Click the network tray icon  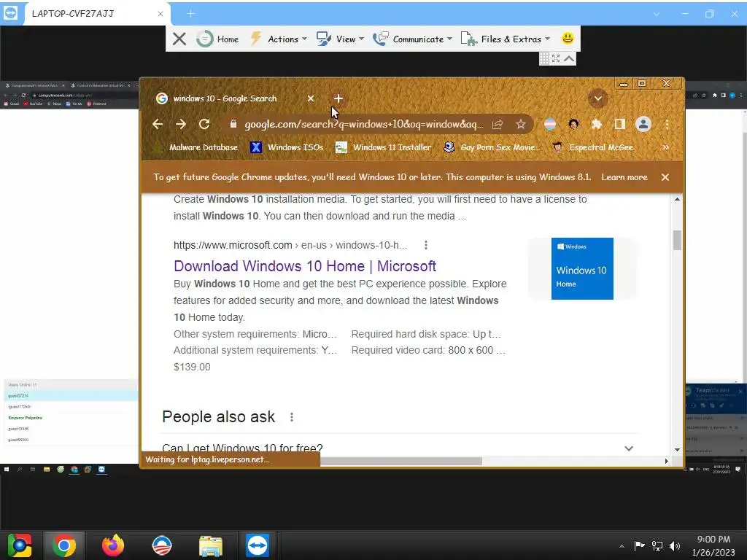[657, 545]
